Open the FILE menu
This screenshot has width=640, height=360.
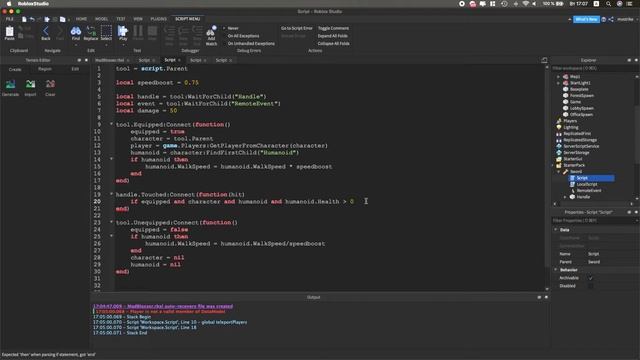(x=9, y=19)
